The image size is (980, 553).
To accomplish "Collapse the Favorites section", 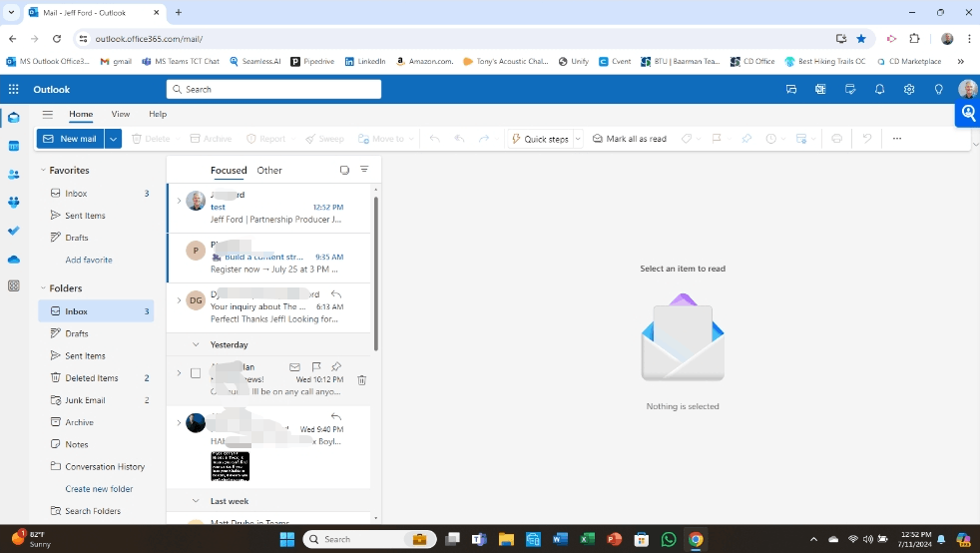I will 43,170.
